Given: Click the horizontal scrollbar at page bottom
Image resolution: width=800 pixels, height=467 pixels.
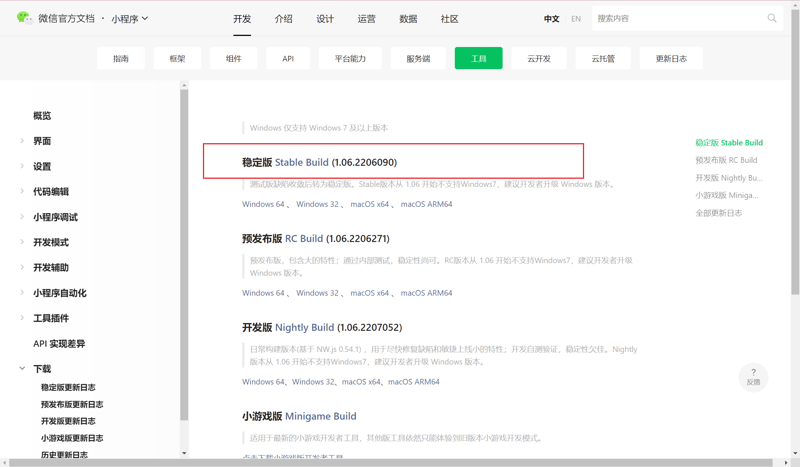Looking at the screenshot, I should [391, 462].
